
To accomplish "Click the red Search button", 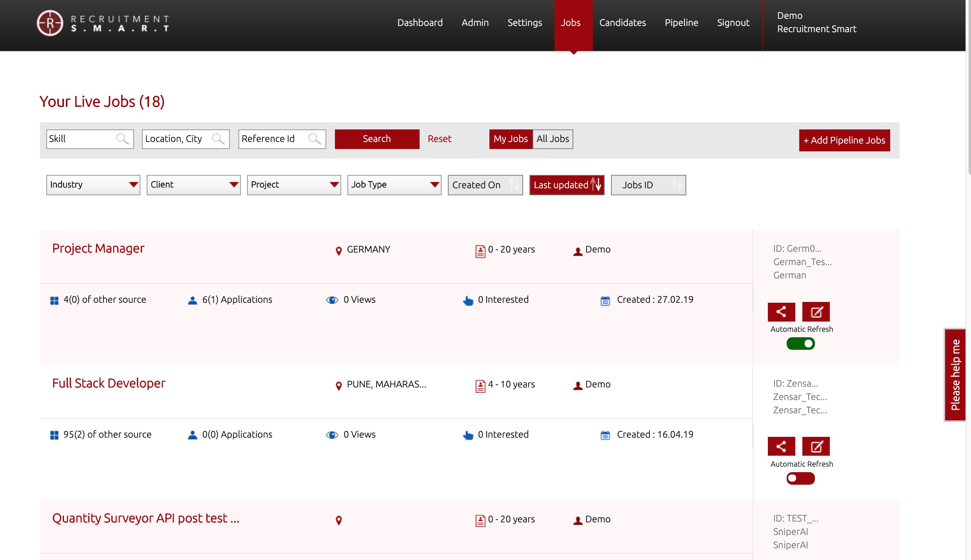I will click(x=377, y=139).
